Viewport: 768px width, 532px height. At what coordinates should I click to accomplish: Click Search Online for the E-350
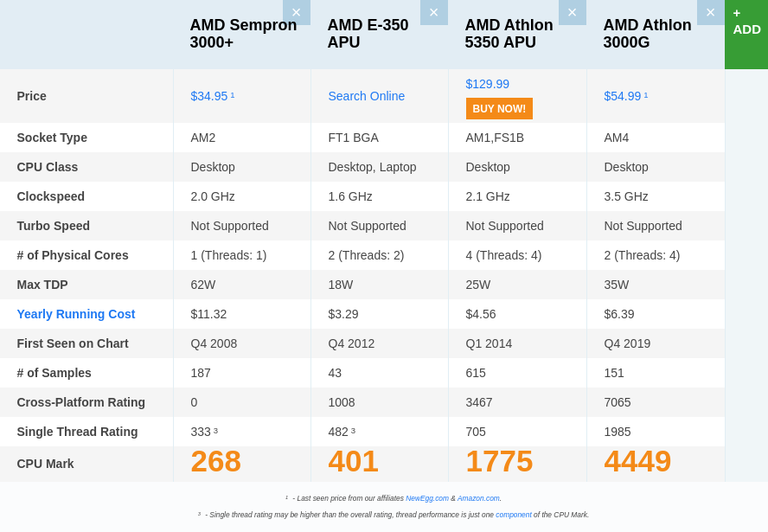tap(367, 96)
